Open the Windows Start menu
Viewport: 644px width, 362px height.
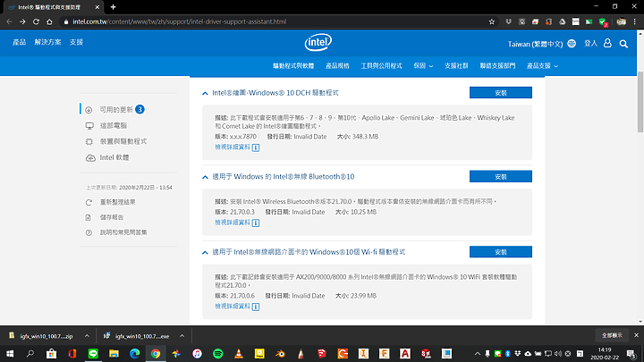point(10,353)
